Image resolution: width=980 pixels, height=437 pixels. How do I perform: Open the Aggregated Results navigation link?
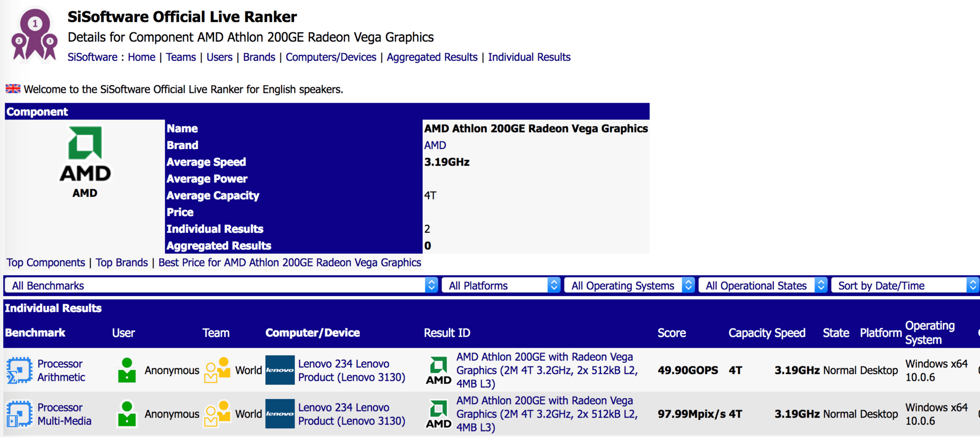[432, 57]
